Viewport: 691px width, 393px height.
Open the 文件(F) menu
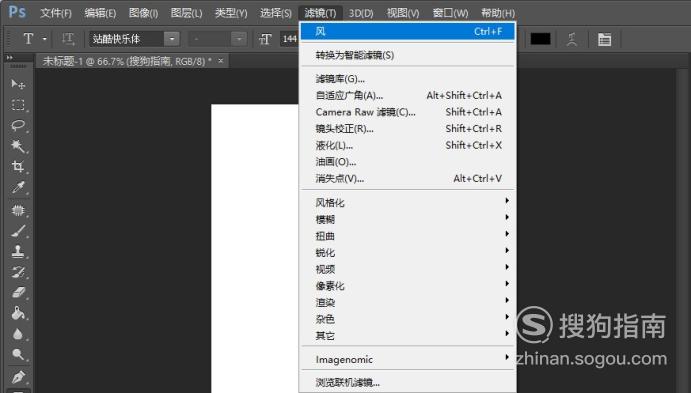[x=56, y=13]
